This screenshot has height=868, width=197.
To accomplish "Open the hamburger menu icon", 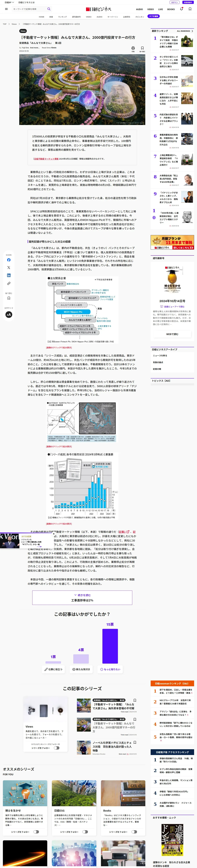I will click(x=6, y=9).
